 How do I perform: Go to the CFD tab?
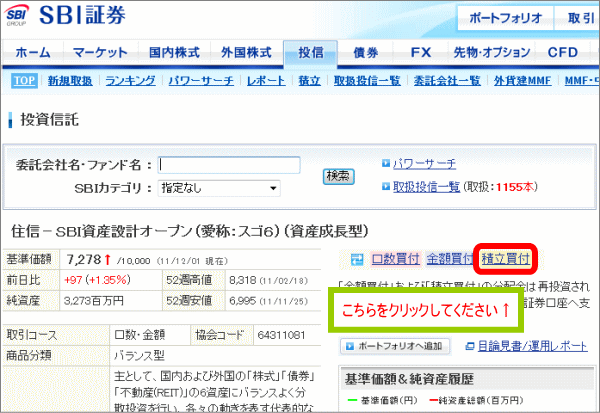562,52
